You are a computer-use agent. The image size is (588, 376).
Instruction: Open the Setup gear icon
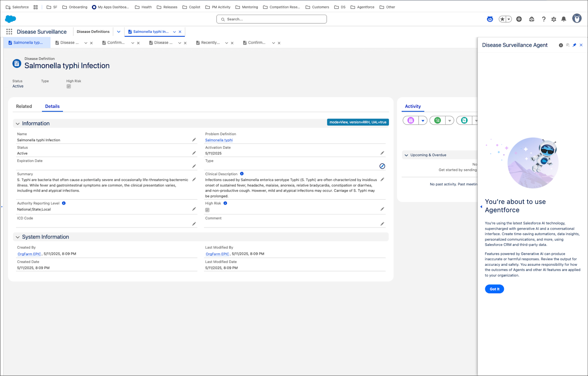pos(554,19)
